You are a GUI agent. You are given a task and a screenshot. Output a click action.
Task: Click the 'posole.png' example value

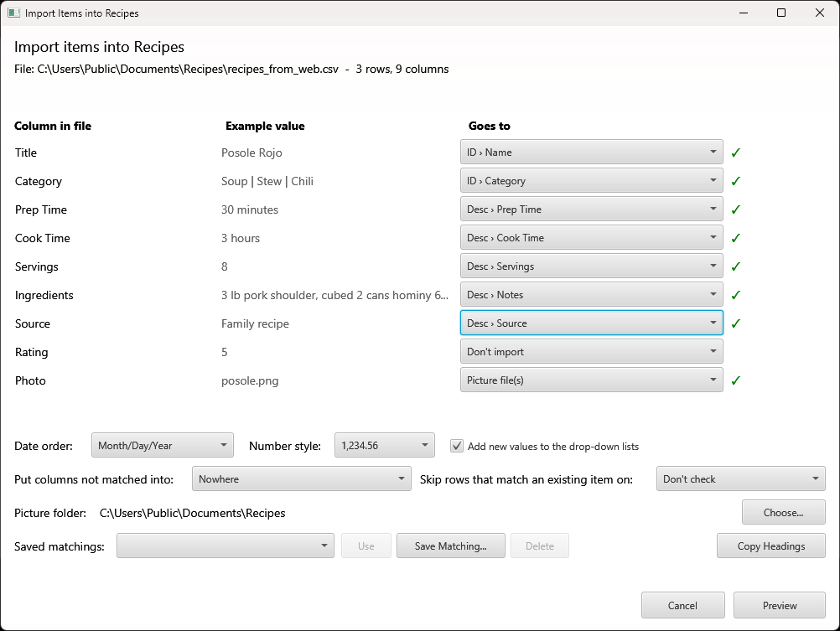pyautogui.click(x=250, y=380)
